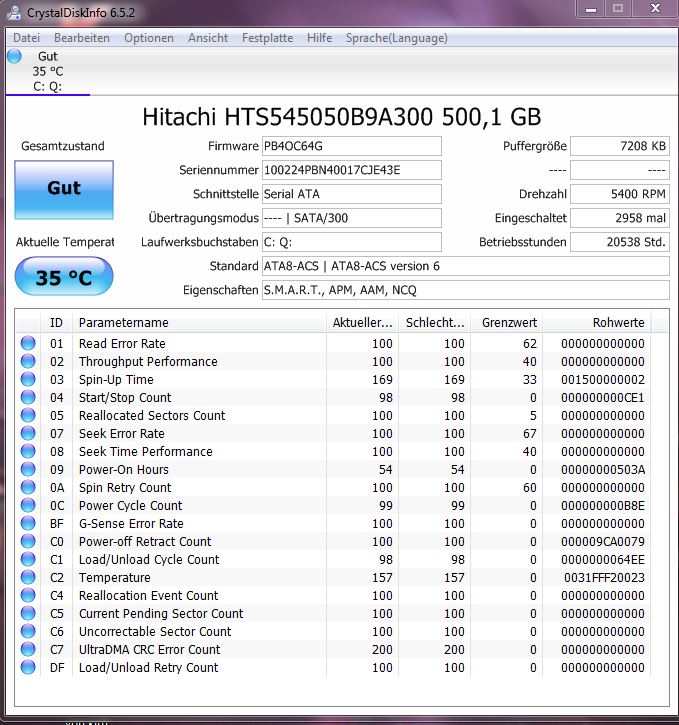Image resolution: width=679 pixels, height=725 pixels.
Task: Click the Aktueller... column header
Action: tap(362, 322)
